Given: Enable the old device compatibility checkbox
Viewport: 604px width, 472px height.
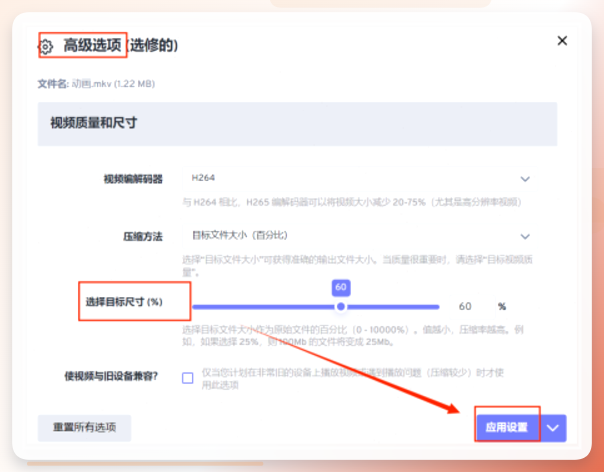Looking at the screenshot, I should [188, 378].
